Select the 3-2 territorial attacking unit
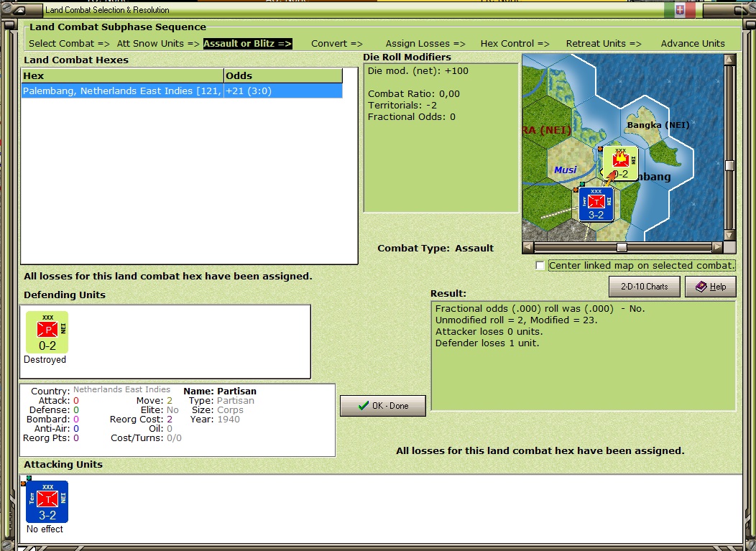The width and height of the screenshot is (756, 551). (47, 502)
